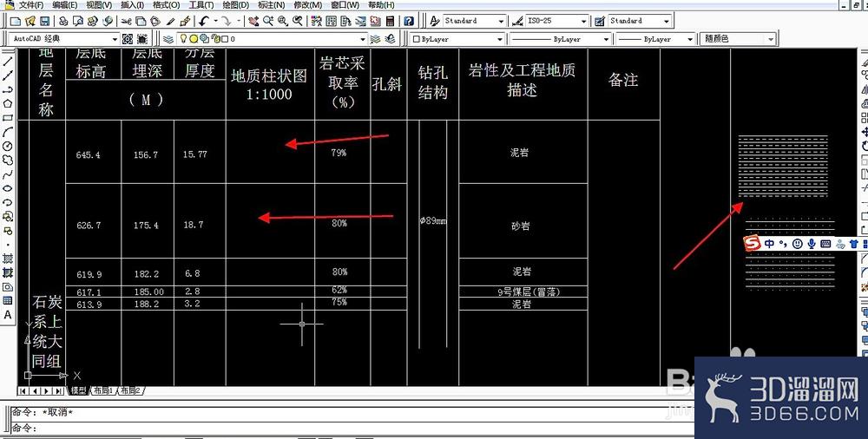Open the text style Standard dropdown
868x439 pixels.
click(x=501, y=21)
